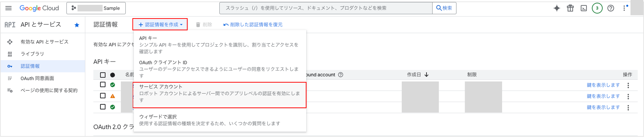The width and height of the screenshot is (644, 137).
Task: Click the user avatar in top corner
Action: [637, 8]
